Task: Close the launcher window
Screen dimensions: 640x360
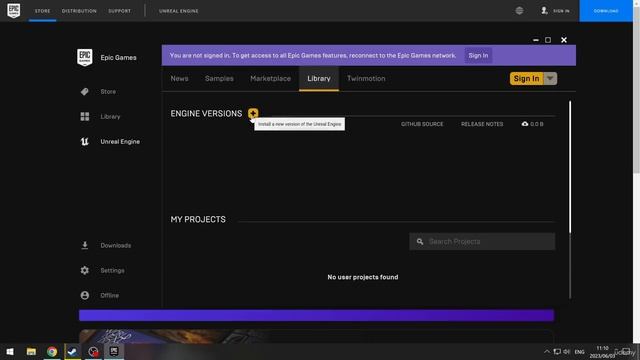Action: [x=564, y=40]
